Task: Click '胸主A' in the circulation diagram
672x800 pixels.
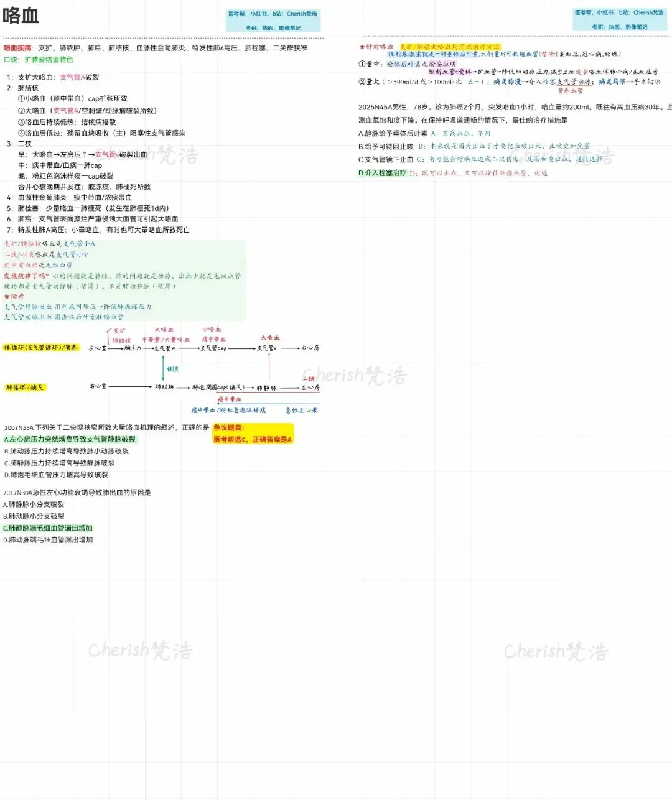Action: click(x=133, y=348)
